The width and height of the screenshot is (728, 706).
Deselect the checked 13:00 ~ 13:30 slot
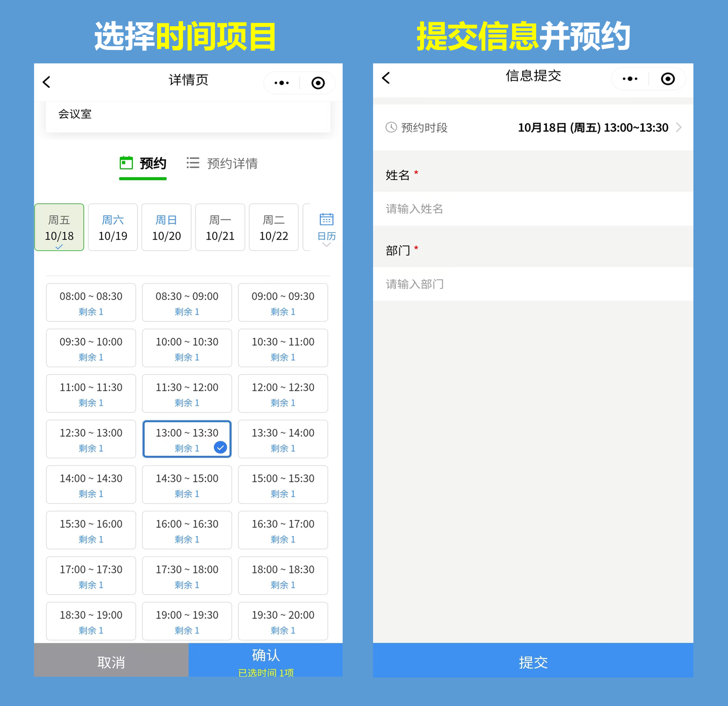187,439
